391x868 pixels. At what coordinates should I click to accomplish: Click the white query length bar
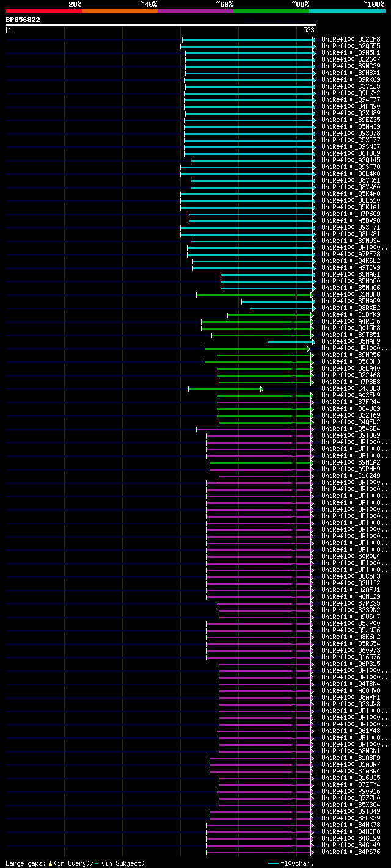coord(161,25)
